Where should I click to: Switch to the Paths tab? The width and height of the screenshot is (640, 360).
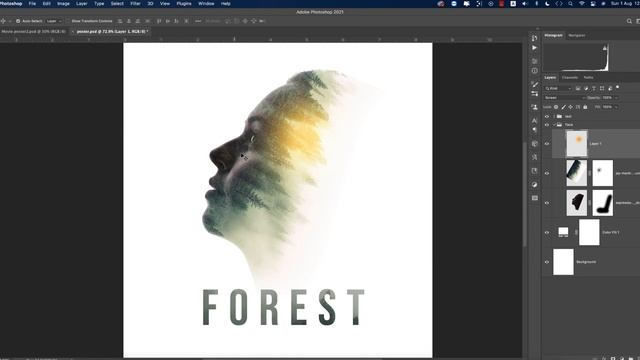tap(588, 78)
